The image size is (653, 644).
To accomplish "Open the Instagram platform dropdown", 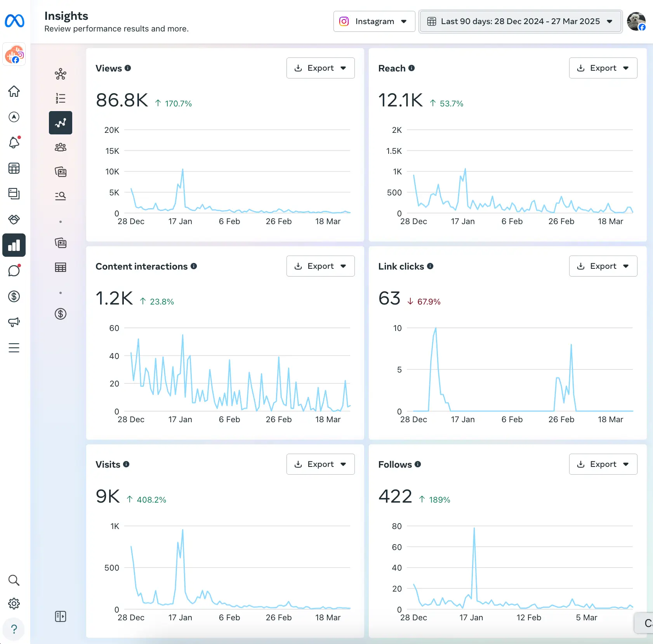I will (374, 21).
